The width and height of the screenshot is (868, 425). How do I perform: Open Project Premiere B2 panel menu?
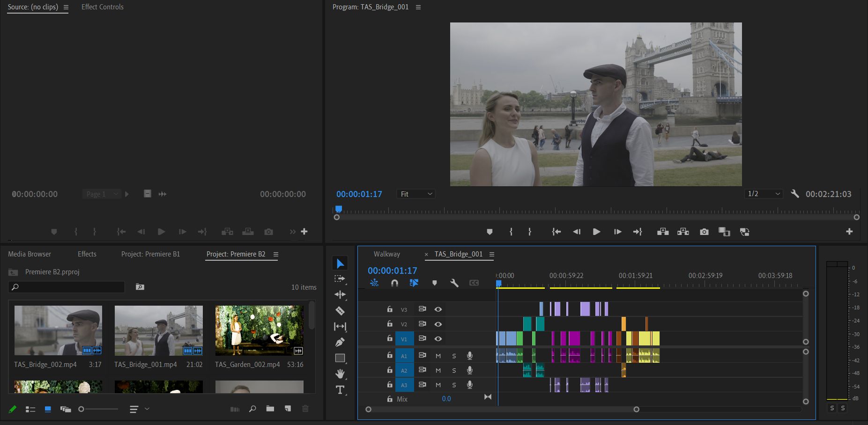click(x=276, y=254)
